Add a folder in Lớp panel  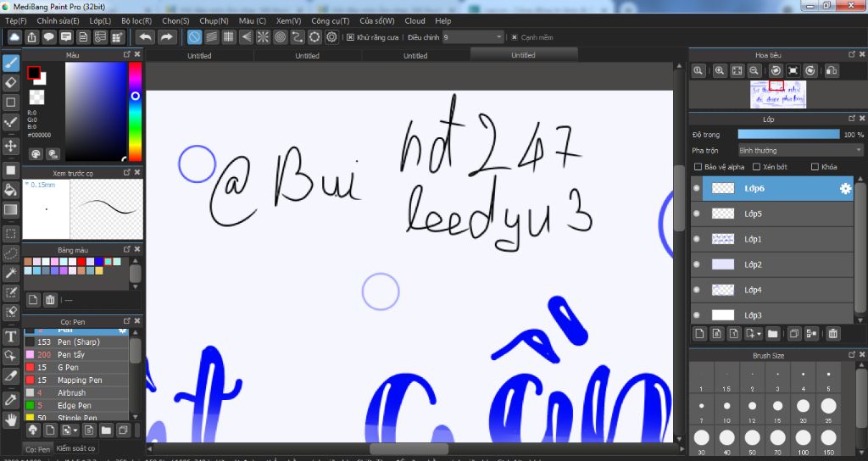click(x=773, y=333)
